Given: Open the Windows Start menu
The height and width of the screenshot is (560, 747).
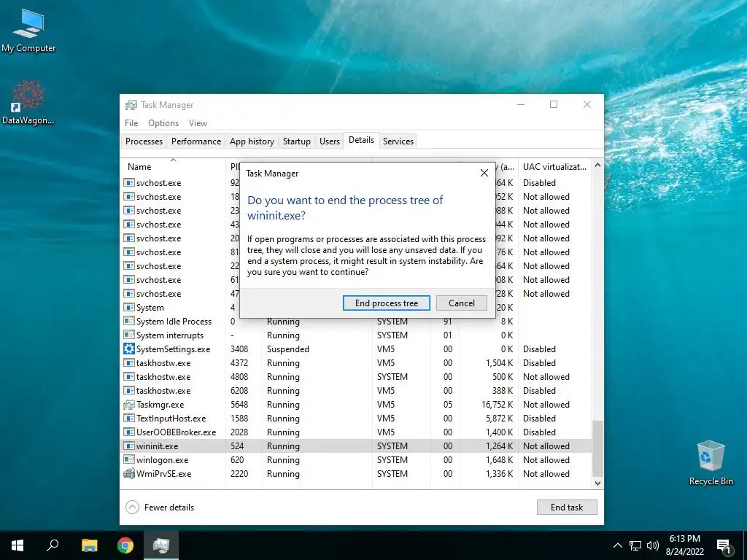Looking at the screenshot, I should click(18, 545).
